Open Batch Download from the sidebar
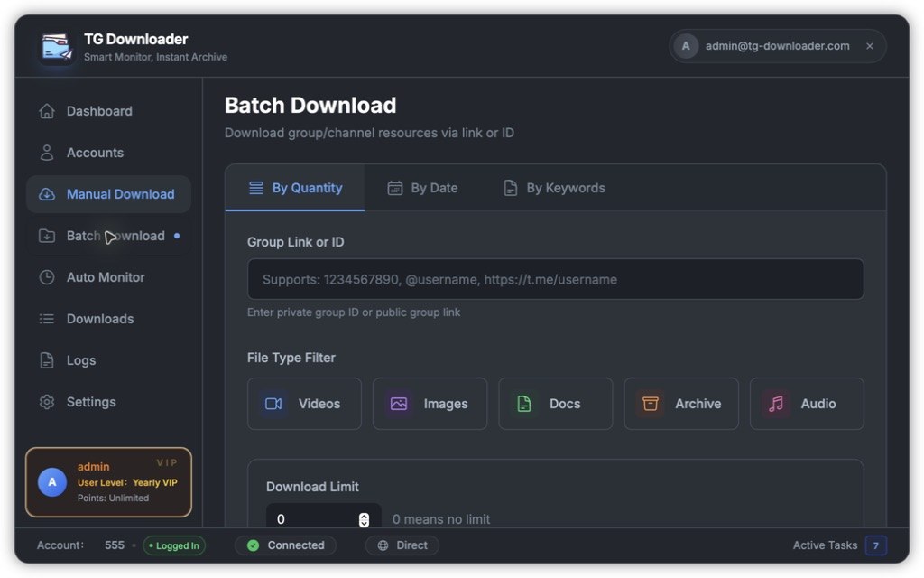 108,236
